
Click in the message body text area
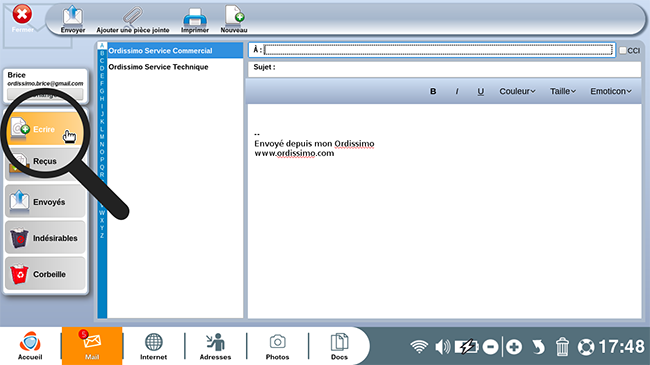coord(444,212)
